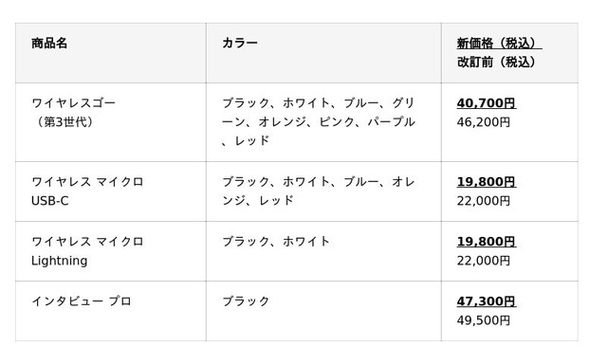This screenshot has height=364, width=607.
Task: Click the 新価格（税込） header text
Action: click(x=500, y=43)
